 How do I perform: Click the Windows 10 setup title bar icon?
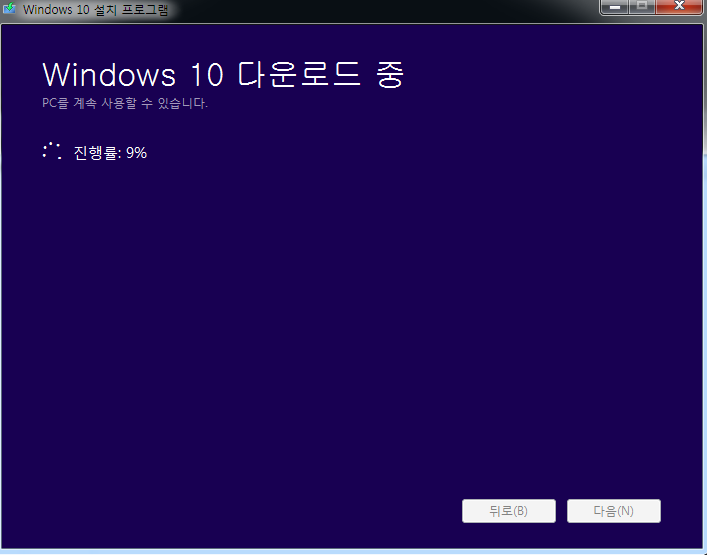(9, 9)
